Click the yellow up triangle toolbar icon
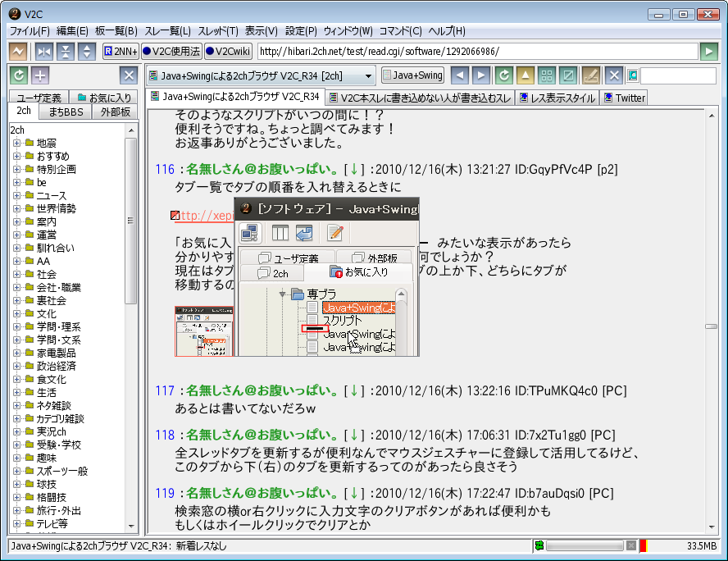Viewport: 728px width, 561px height. pyautogui.click(x=525, y=75)
